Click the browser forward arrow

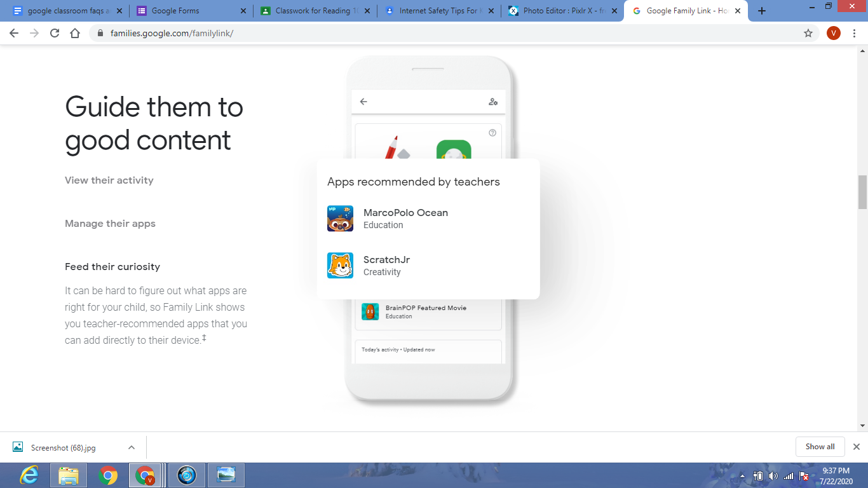(34, 33)
